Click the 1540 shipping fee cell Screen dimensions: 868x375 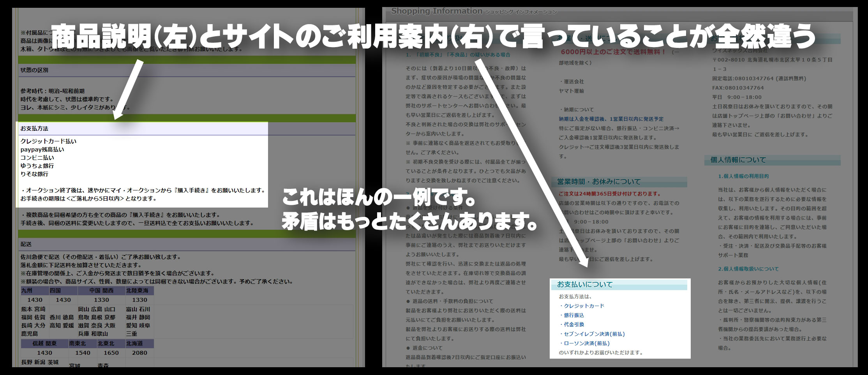(83, 353)
